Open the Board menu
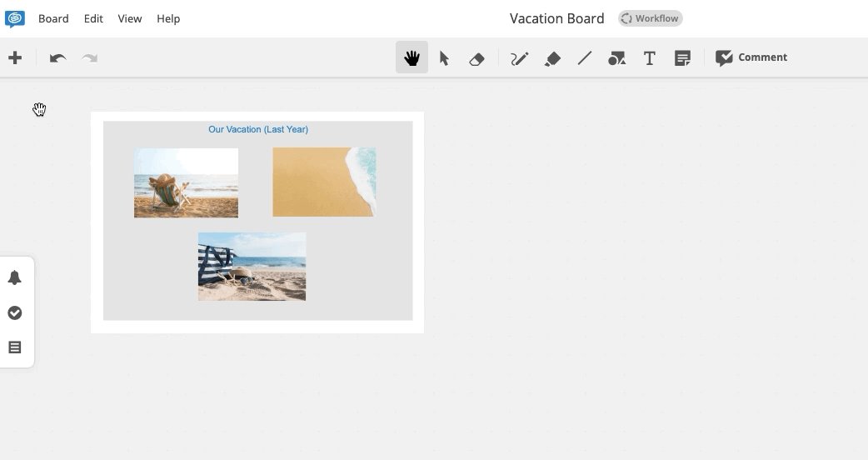 53,19
